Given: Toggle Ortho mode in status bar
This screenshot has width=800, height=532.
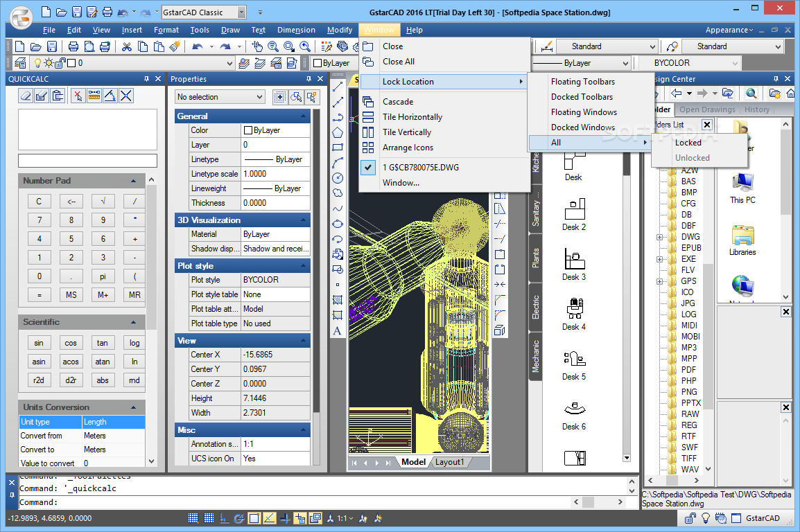Looking at the screenshot, I should click(224, 518).
